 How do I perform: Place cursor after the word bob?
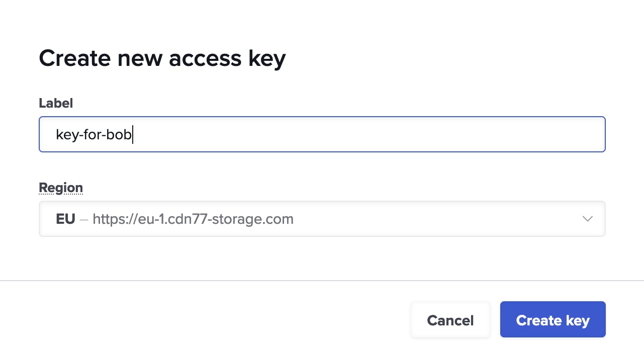(132, 135)
